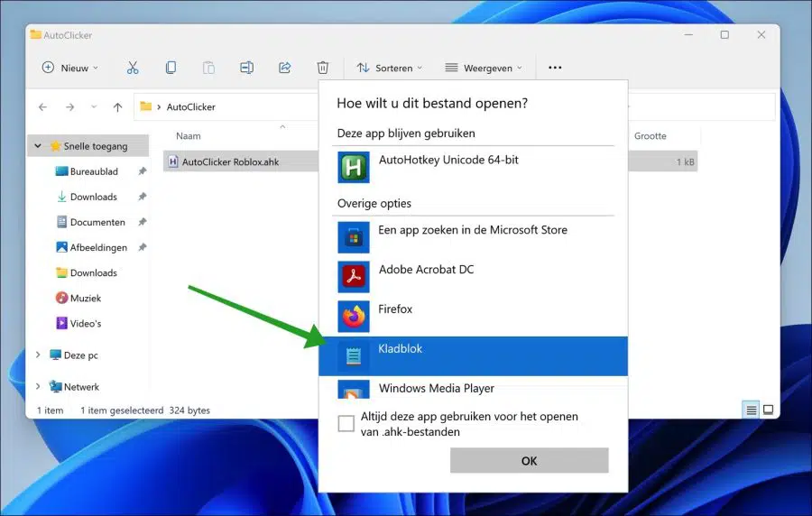
Task: Click the Deze pc label
Action: pyautogui.click(x=81, y=355)
